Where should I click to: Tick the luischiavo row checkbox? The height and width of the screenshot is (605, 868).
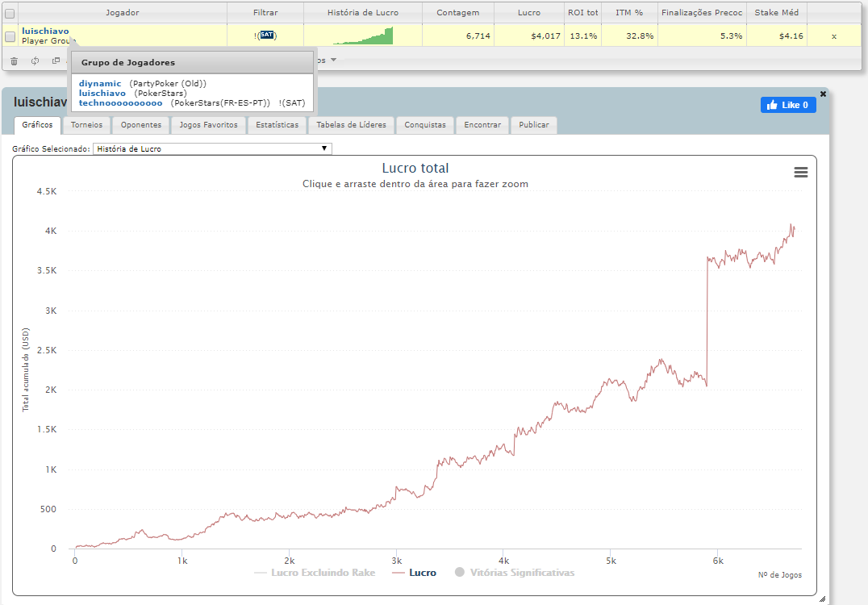tap(10, 36)
